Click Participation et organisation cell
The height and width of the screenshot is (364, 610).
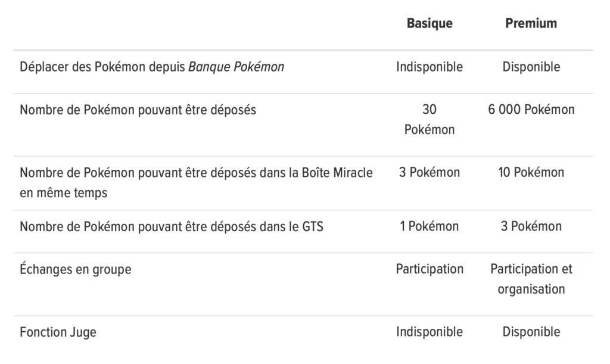(x=531, y=279)
